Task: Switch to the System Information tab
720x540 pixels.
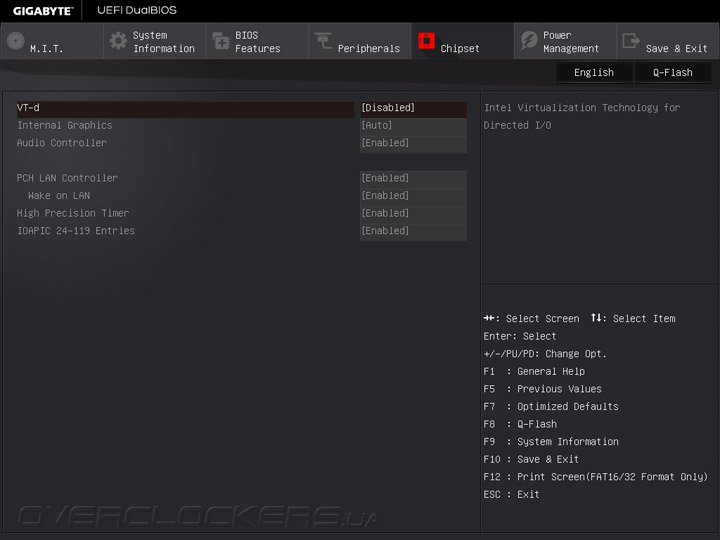Action: (155, 41)
